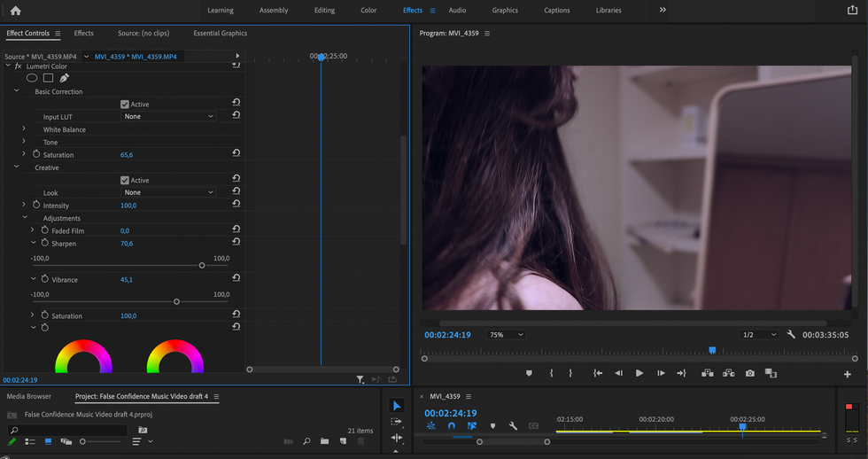Viewport: 868px width, 459px height.
Task: Collapse the Basic Correction section
Action: pos(17,90)
